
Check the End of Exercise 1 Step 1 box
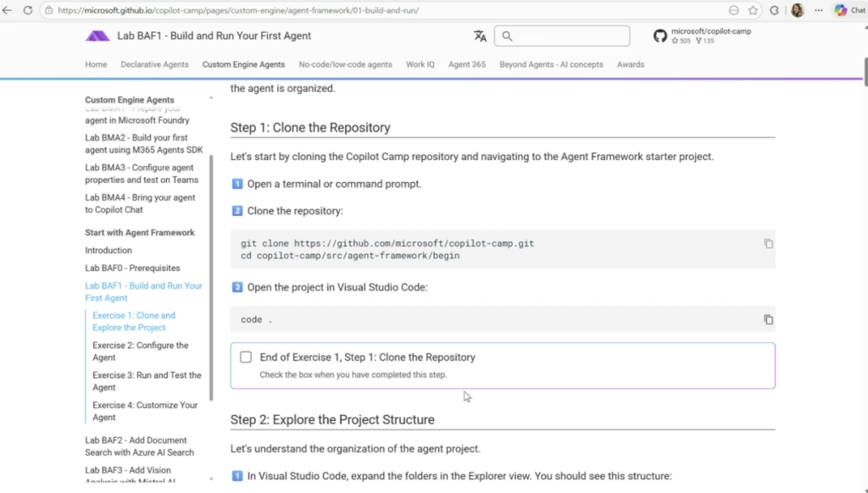pos(246,357)
